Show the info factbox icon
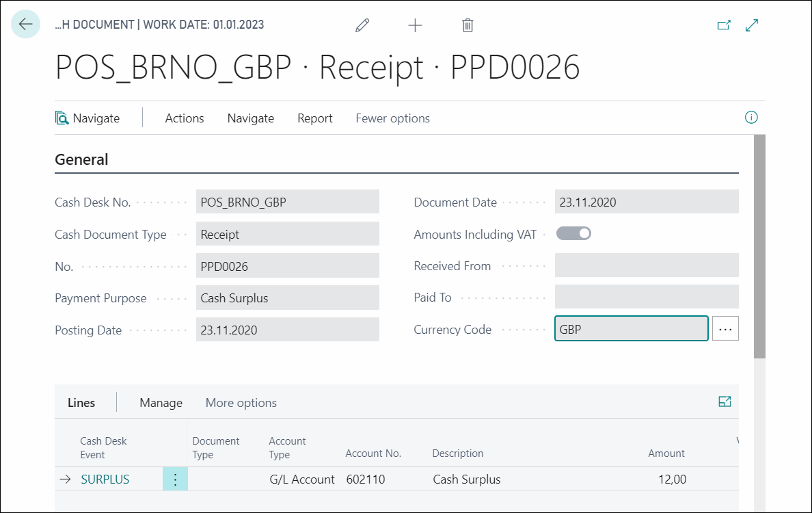The height and width of the screenshot is (513, 812). 751,118
